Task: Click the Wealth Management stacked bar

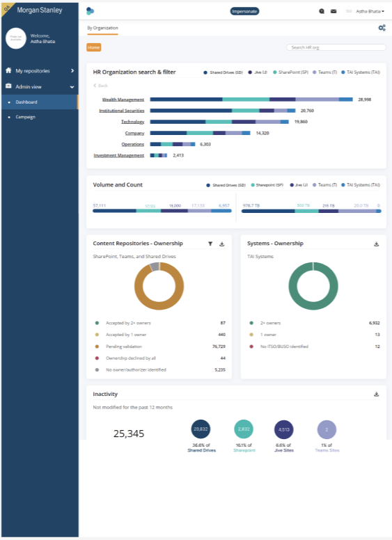Action: tap(251, 100)
